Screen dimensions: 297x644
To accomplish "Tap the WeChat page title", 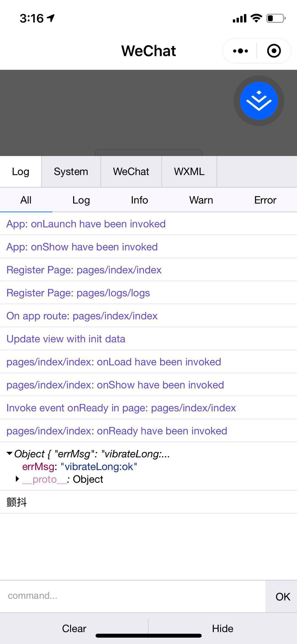I will 148,51.
